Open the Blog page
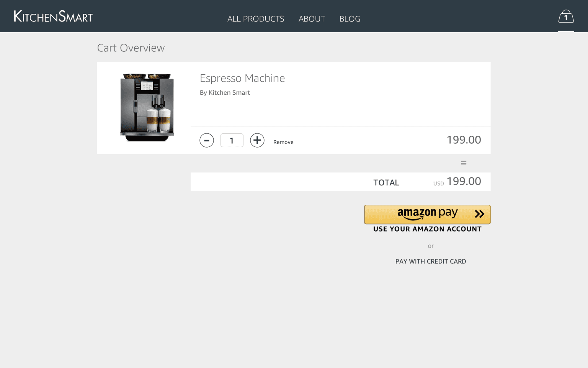Screen dimensions: 588x368 [x=350, y=19]
